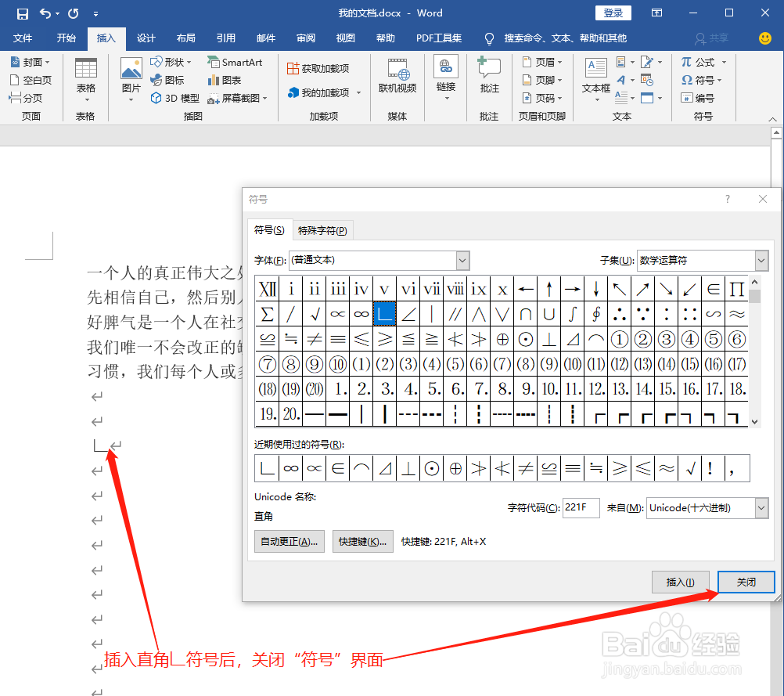This screenshot has width=784, height=696.
Task: Insert a Cover Page (封面)
Action: (x=30, y=62)
